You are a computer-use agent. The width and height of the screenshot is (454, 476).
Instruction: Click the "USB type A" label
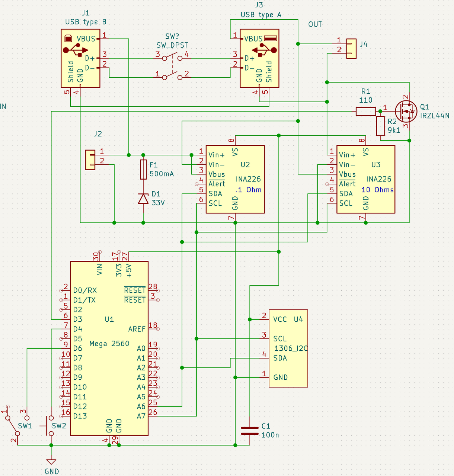(x=261, y=15)
